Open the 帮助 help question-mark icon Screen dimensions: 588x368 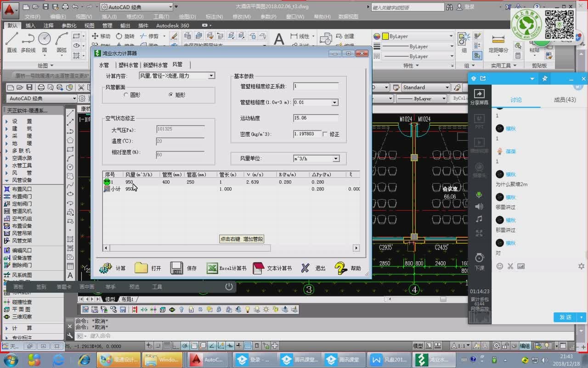(340, 268)
